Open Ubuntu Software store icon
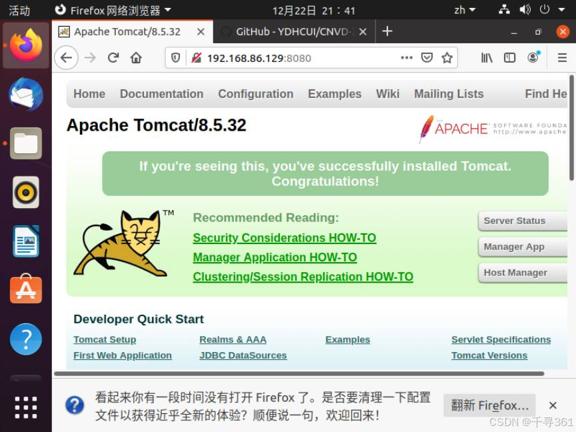The image size is (576, 432). [x=26, y=289]
